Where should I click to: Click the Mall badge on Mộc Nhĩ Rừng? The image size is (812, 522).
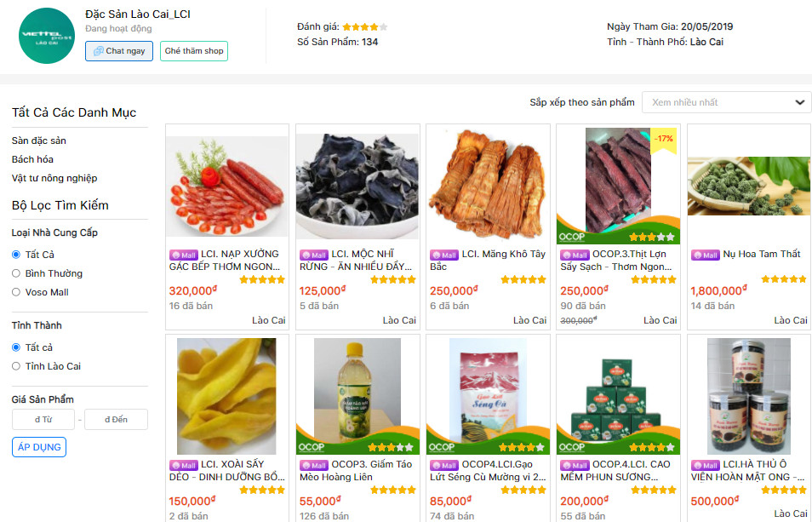click(x=313, y=255)
